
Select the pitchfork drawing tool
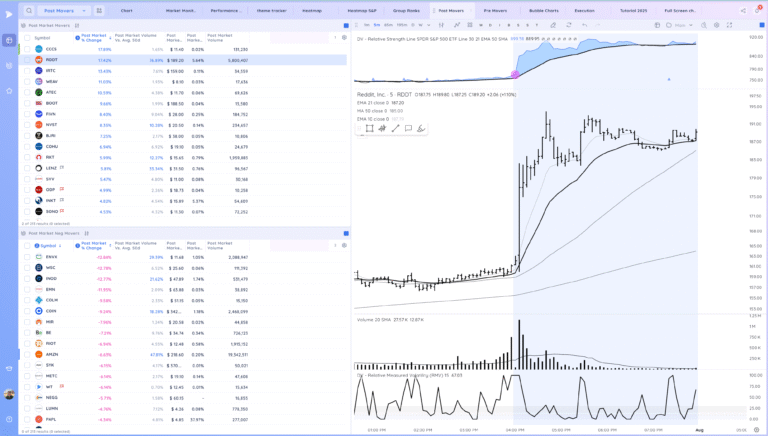point(383,128)
